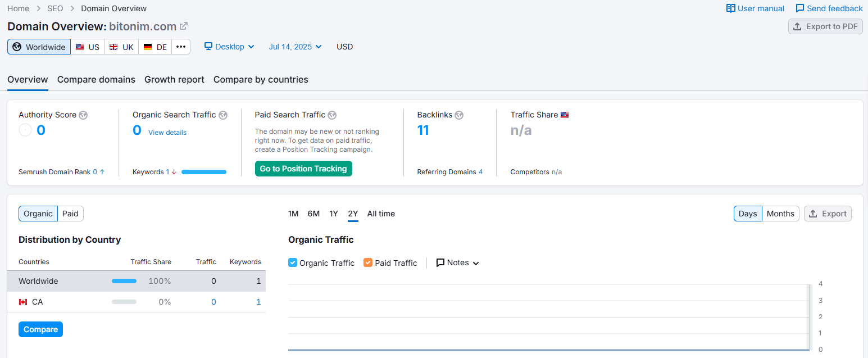Click the USD currency selector
868x358 pixels.
coord(344,47)
